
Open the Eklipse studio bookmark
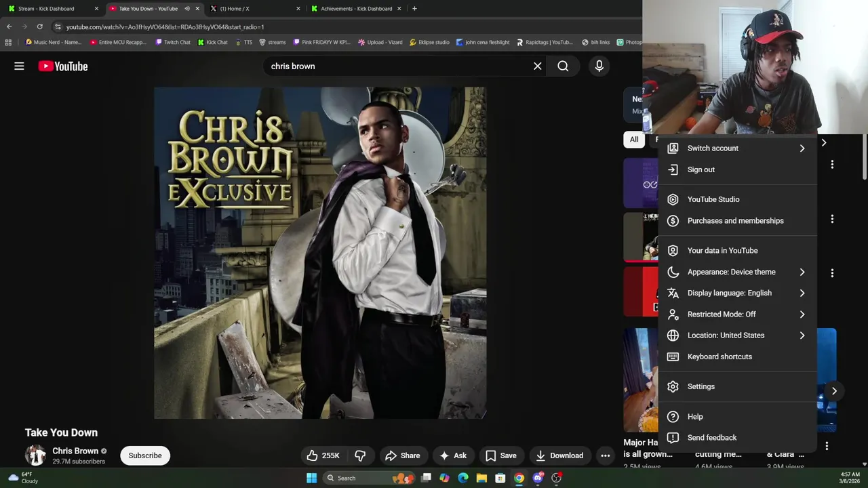tap(429, 42)
